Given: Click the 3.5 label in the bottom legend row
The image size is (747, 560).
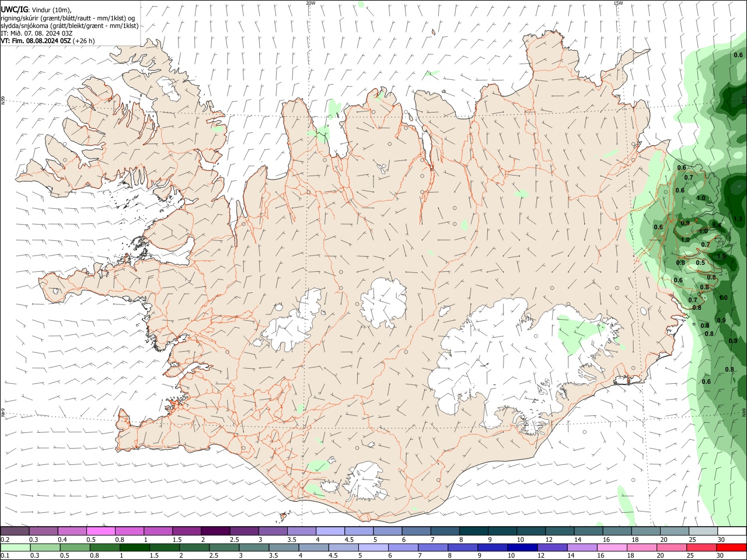Looking at the screenshot, I should coord(275,556).
